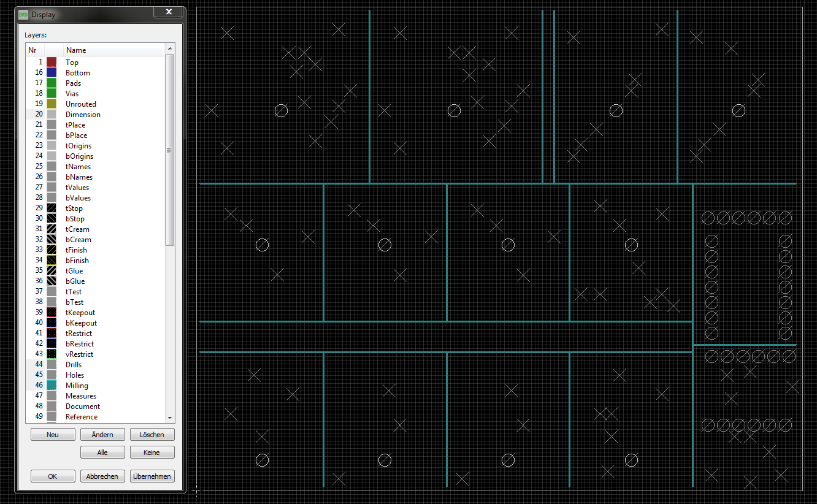Select the tTest layer name
The image size is (817, 504).
click(74, 292)
